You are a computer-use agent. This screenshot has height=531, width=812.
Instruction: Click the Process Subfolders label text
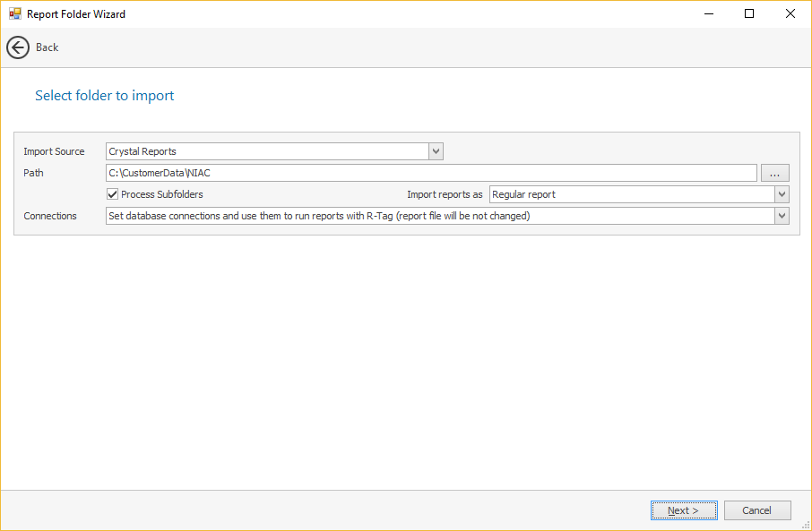pyautogui.click(x=162, y=194)
